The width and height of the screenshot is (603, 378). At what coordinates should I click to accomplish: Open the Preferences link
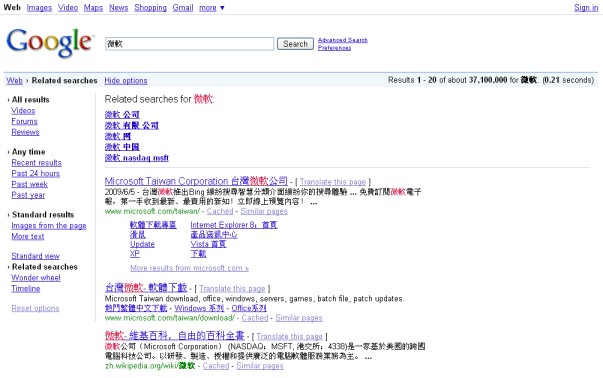click(334, 48)
